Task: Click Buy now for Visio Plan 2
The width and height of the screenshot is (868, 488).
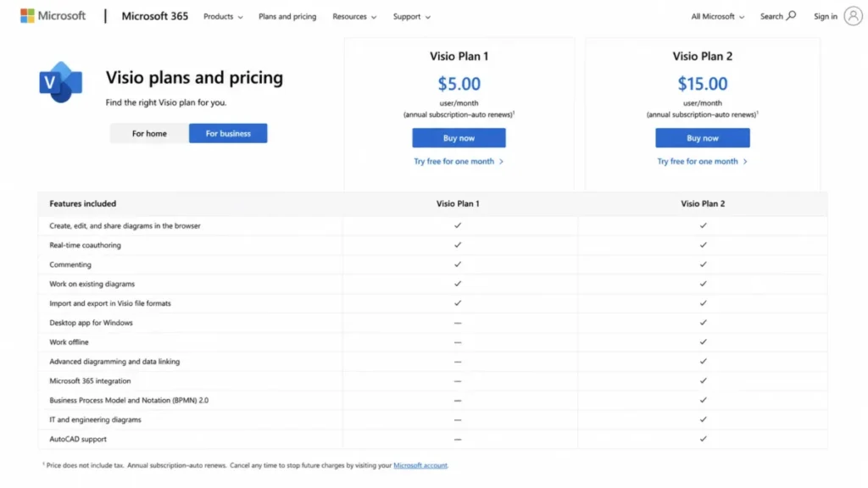Action: [703, 138]
